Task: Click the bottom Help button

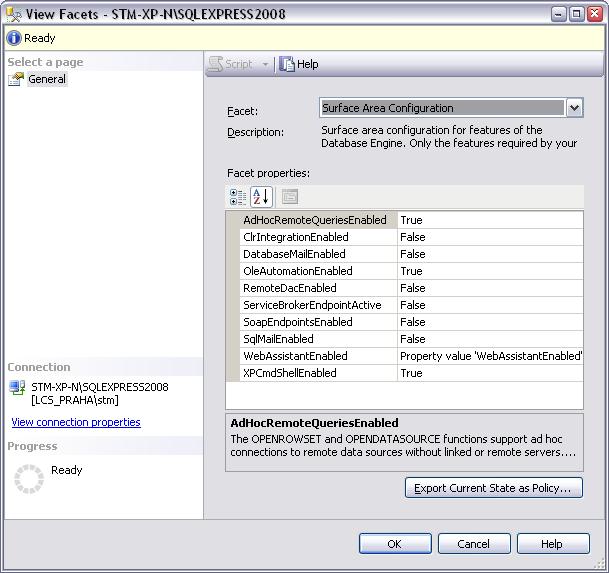Action: [552, 544]
